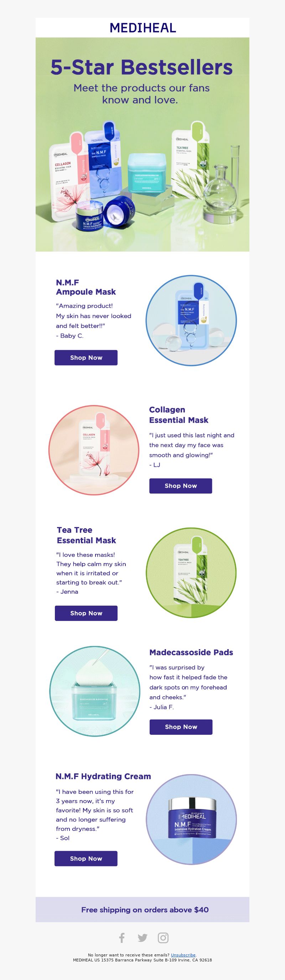Screen dimensions: 285x980
Task: Click the Free shipping banner
Action: pos(142,910)
